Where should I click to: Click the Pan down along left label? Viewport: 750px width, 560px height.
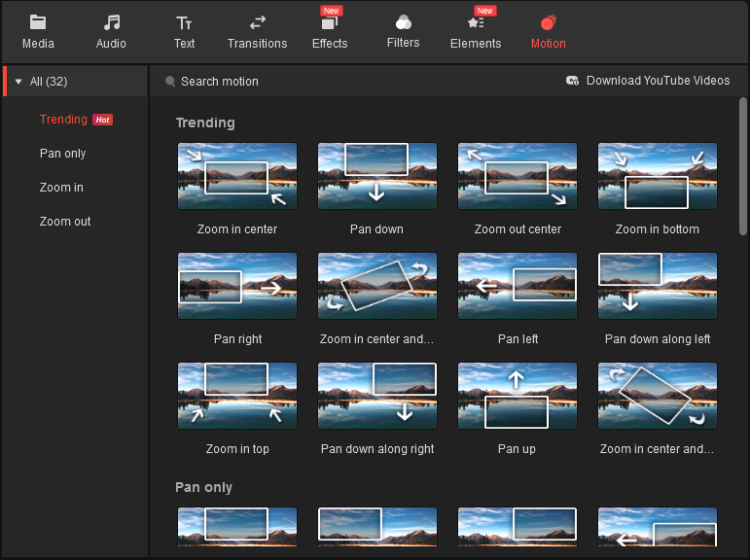658,339
